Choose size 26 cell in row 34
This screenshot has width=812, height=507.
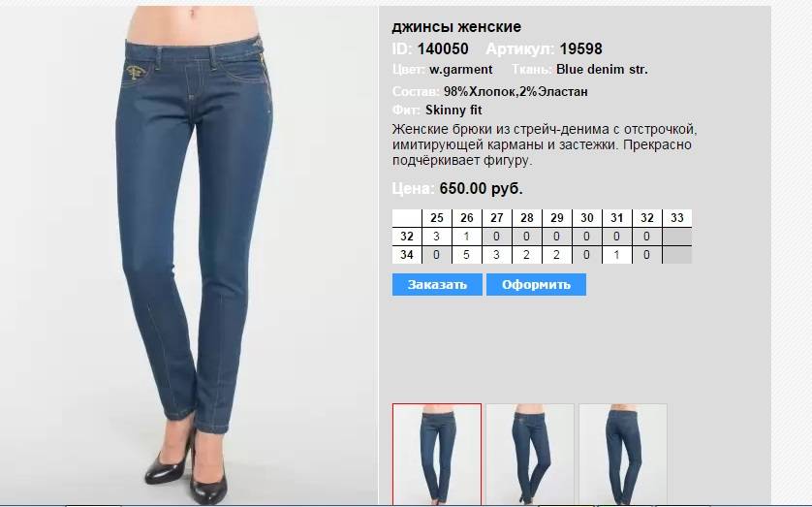[x=467, y=255]
